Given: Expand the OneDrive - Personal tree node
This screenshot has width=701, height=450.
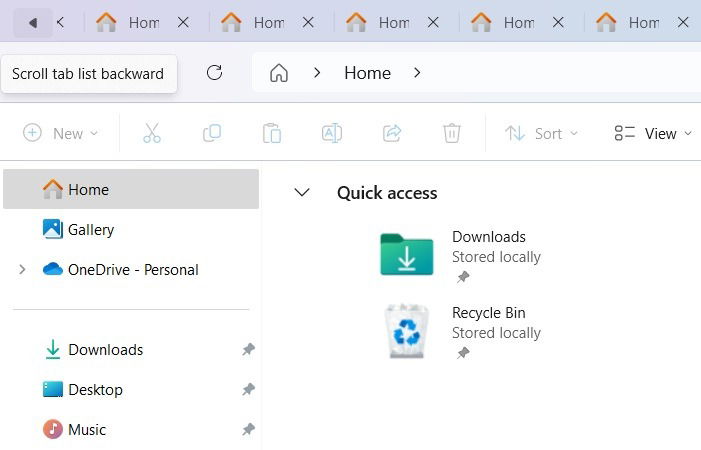Looking at the screenshot, I should [x=22, y=269].
